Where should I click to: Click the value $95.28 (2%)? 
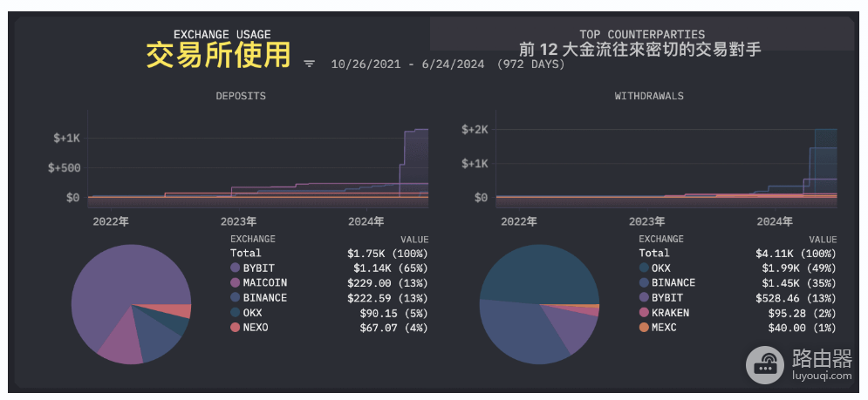(802, 313)
